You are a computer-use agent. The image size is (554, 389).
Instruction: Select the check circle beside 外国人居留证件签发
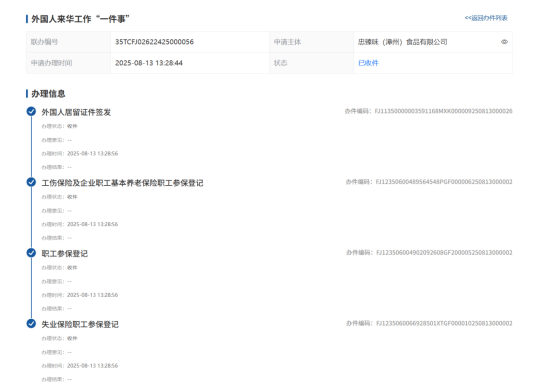point(31,112)
